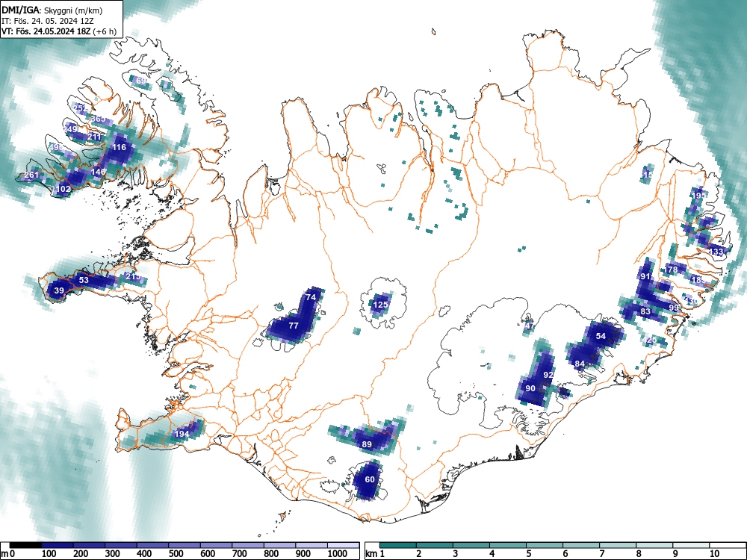
Task: Click the dark teal 1–2 km legend swatch
Action: click(x=398, y=545)
